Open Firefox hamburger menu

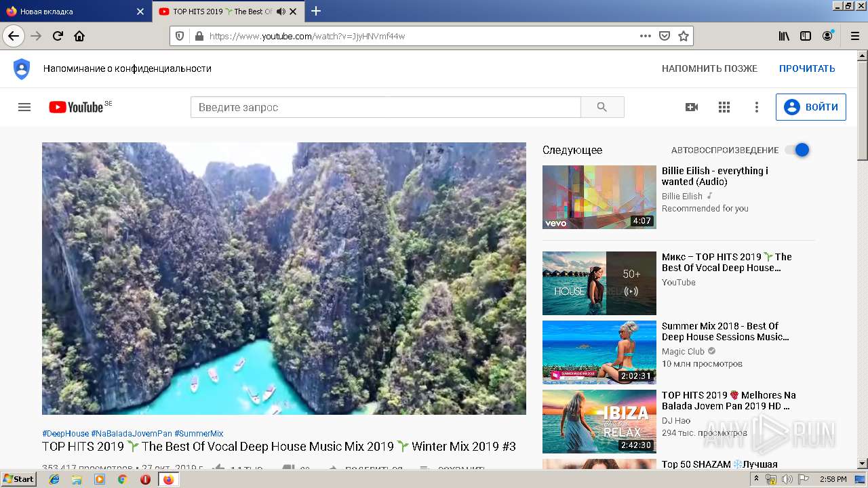[x=854, y=36]
